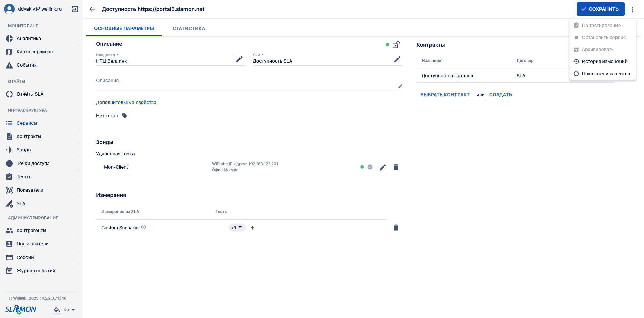Click the Название column header
This screenshot has width=644, height=318.
point(431,61)
